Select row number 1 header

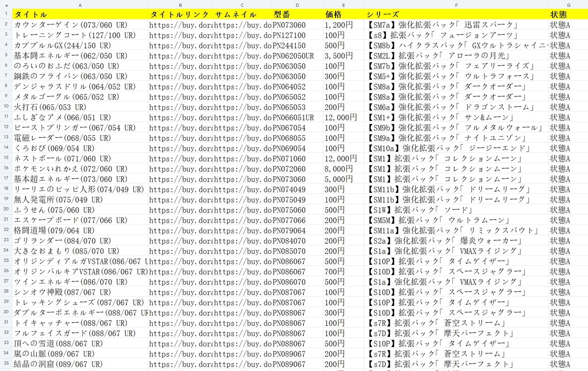6,14
